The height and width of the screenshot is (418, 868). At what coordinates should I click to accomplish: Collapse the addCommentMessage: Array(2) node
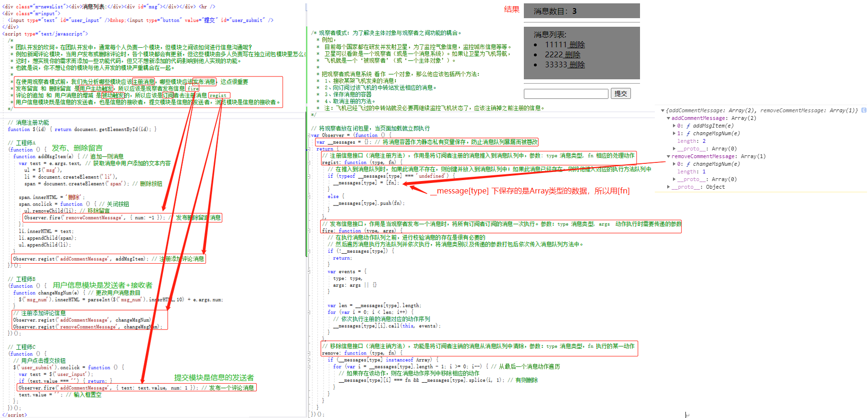pos(669,118)
